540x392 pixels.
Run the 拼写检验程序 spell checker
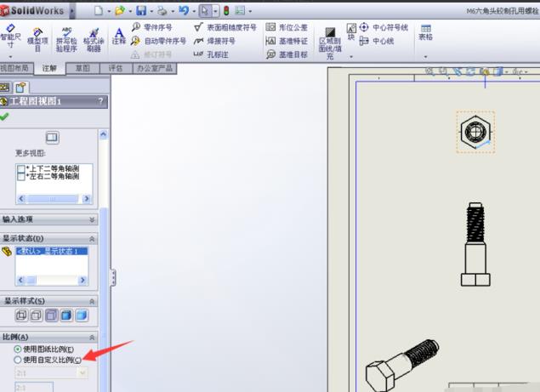[x=66, y=40]
